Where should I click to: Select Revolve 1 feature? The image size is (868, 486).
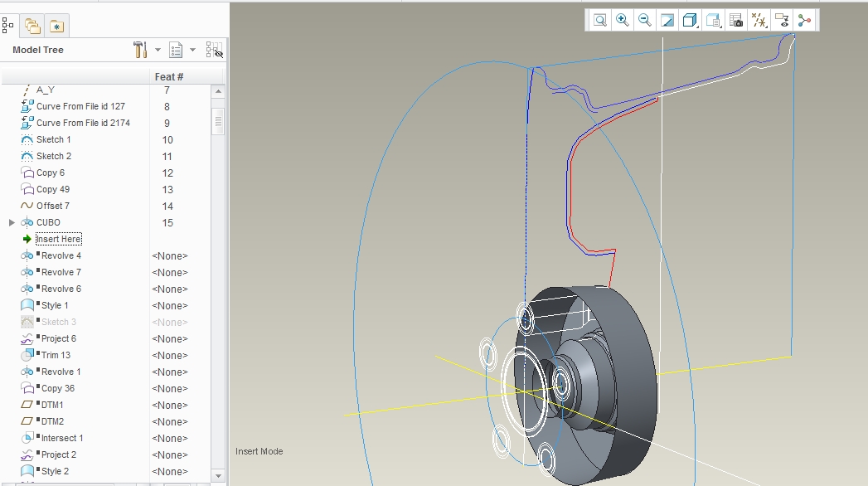tap(61, 372)
